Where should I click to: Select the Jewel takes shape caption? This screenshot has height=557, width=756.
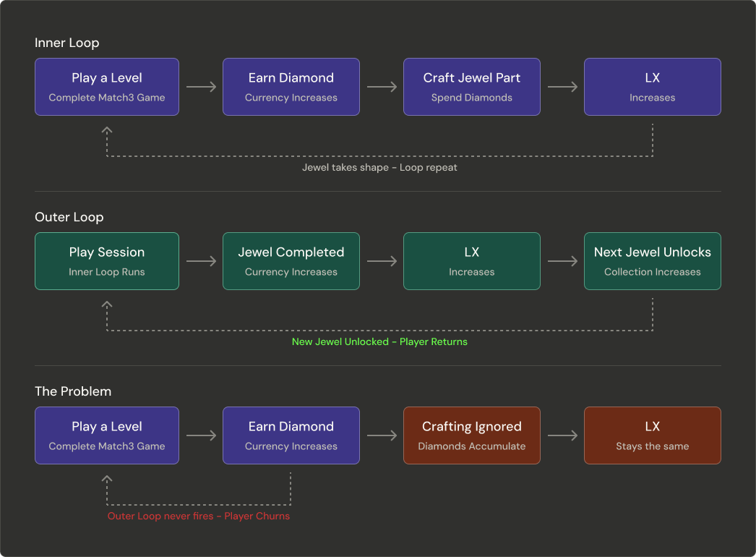point(379,167)
